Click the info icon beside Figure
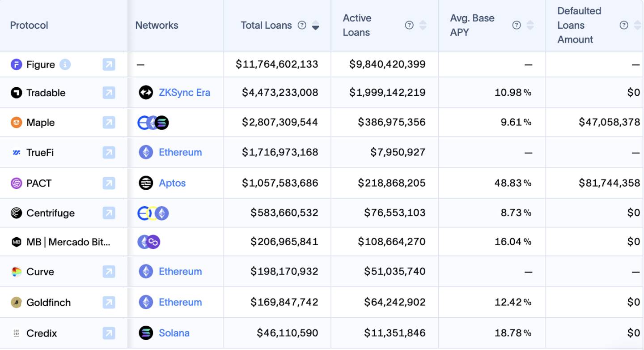644x350 pixels. tap(65, 64)
